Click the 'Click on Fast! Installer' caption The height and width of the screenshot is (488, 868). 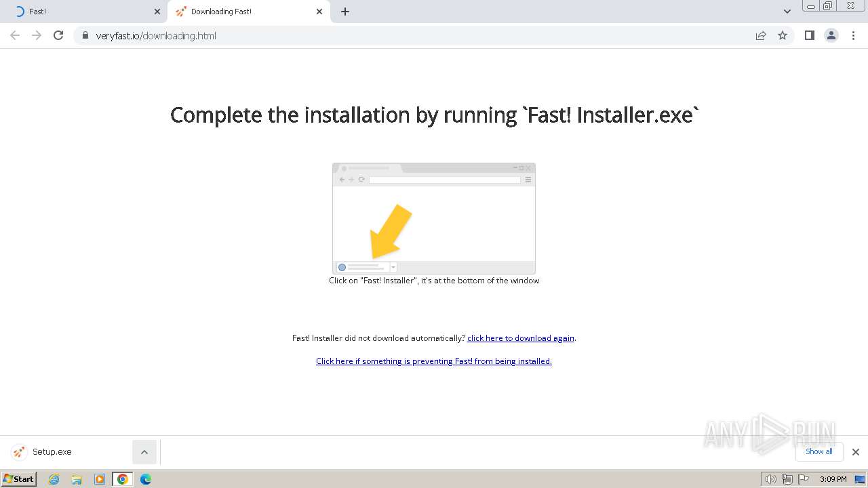coord(434,281)
